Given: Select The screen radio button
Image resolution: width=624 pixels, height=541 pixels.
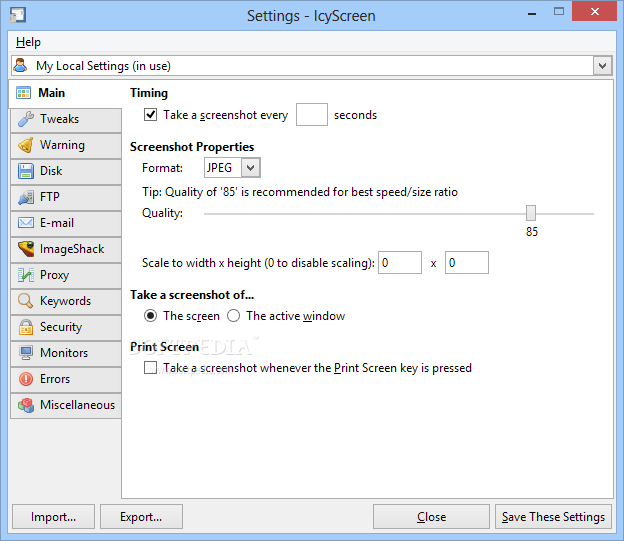Looking at the screenshot, I should point(150,316).
